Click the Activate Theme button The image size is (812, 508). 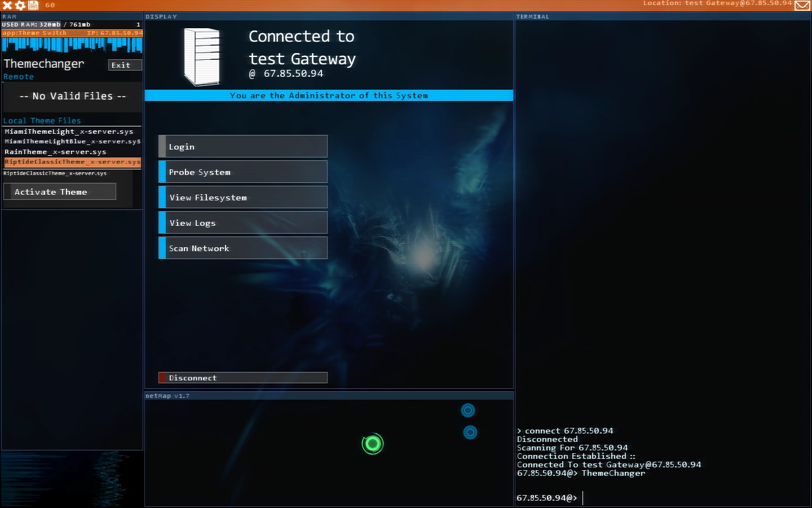60,191
